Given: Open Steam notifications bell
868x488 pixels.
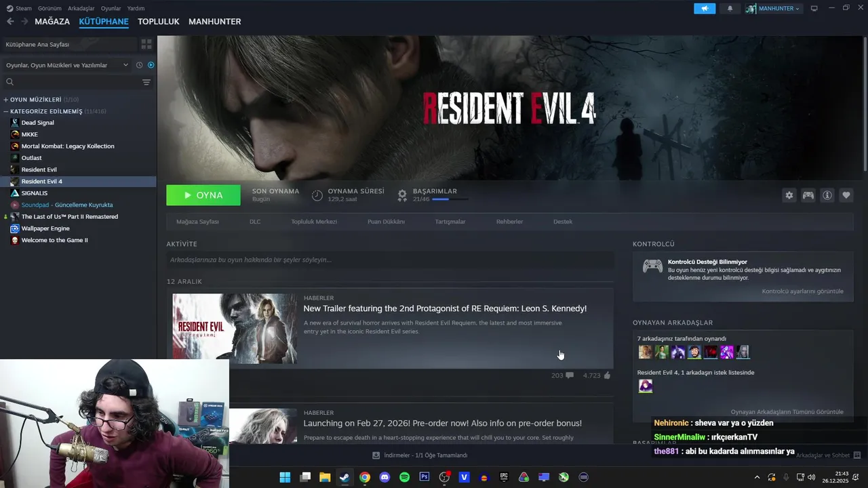Looking at the screenshot, I should coord(730,9).
